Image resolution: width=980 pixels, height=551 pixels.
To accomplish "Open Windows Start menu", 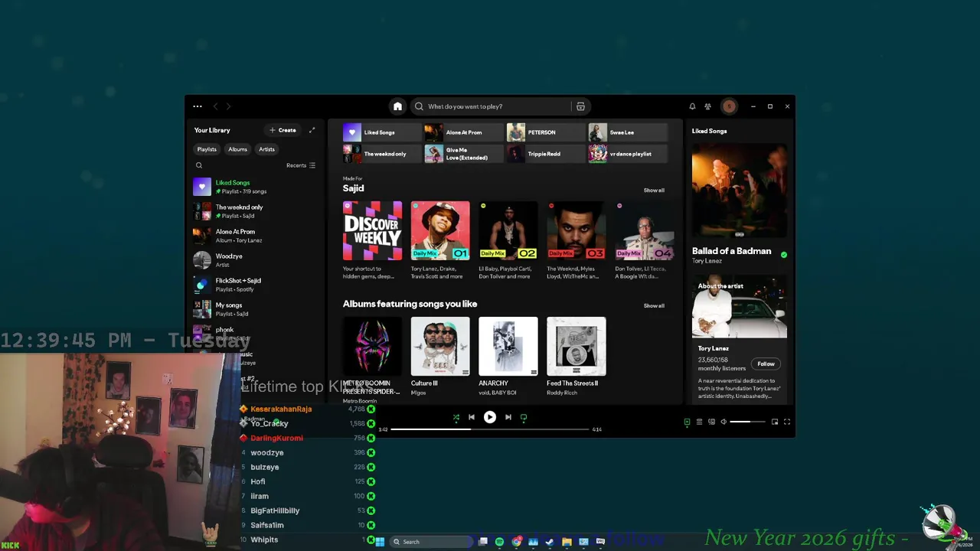I will click(380, 542).
